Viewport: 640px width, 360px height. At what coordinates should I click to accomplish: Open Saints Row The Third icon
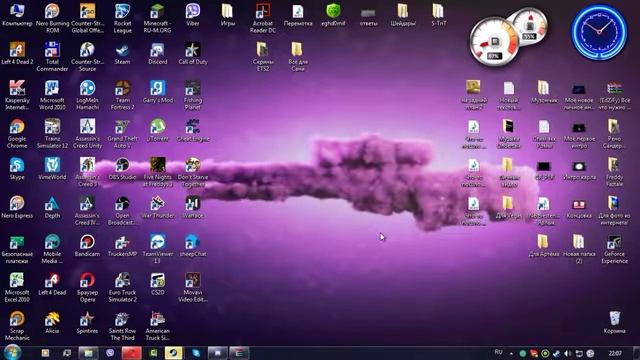point(122,325)
